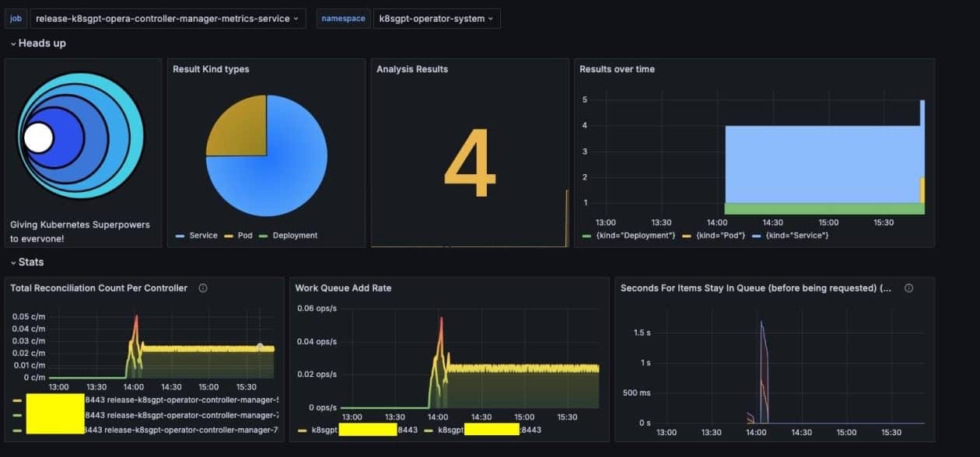This screenshot has width=980, height=457.
Task: Collapse the Heads up row
Action: pyautogui.click(x=39, y=44)
